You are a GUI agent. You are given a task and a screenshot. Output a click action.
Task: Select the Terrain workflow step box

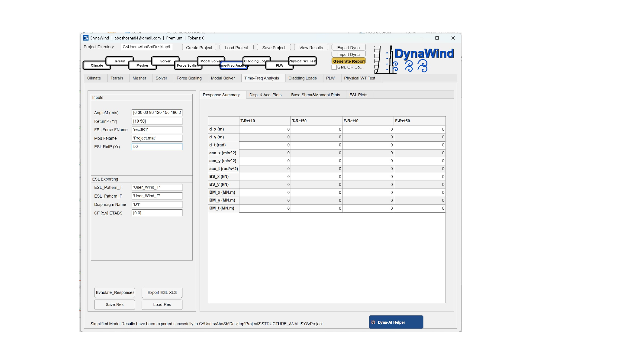[x=119, y=61]
